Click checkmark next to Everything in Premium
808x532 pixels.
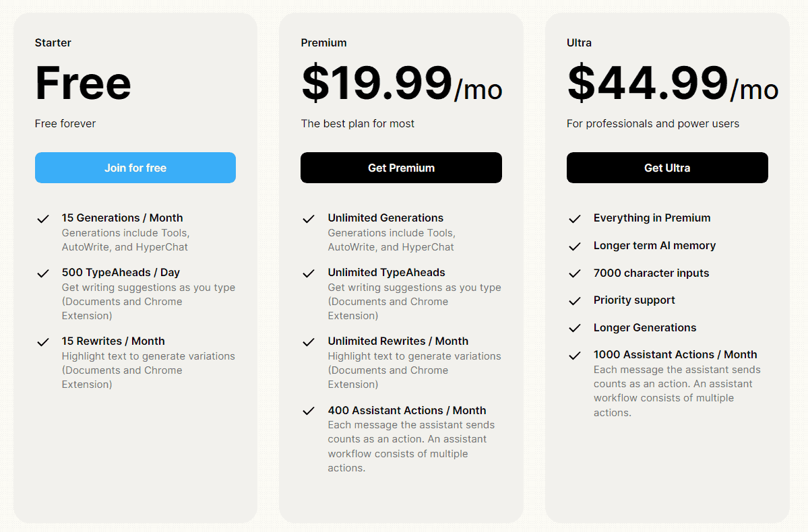click(575, 219)
